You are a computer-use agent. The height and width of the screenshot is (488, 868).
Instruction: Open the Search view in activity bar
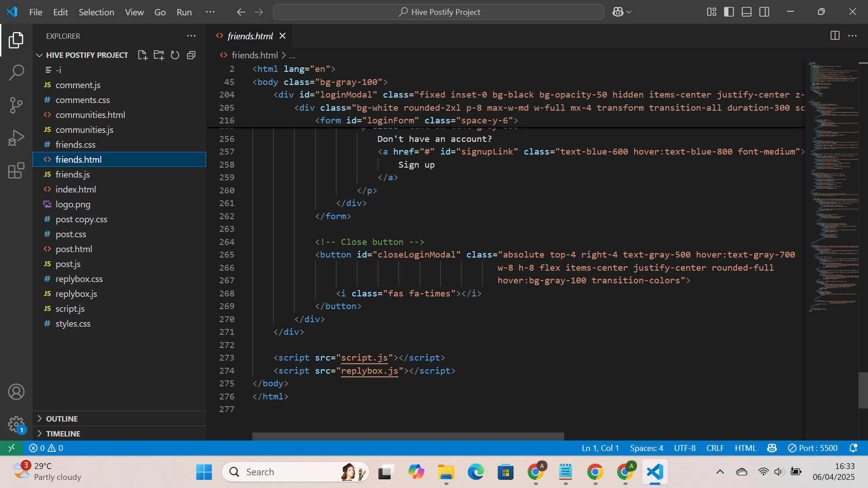(x=16, y=72)
